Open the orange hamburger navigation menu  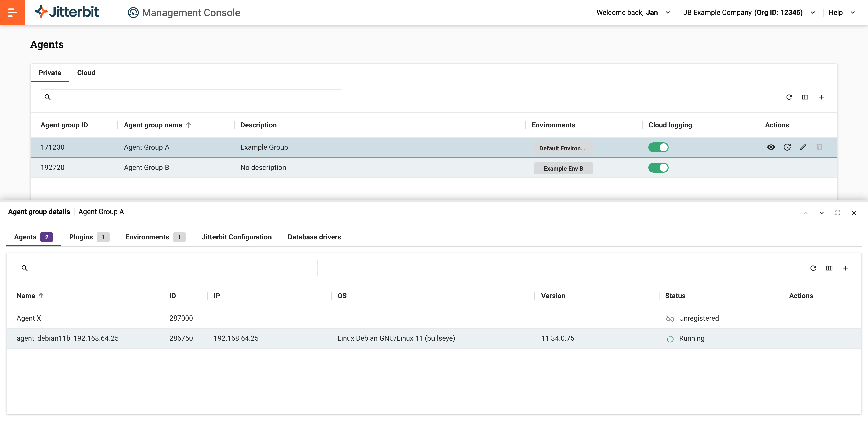(13, 13)
